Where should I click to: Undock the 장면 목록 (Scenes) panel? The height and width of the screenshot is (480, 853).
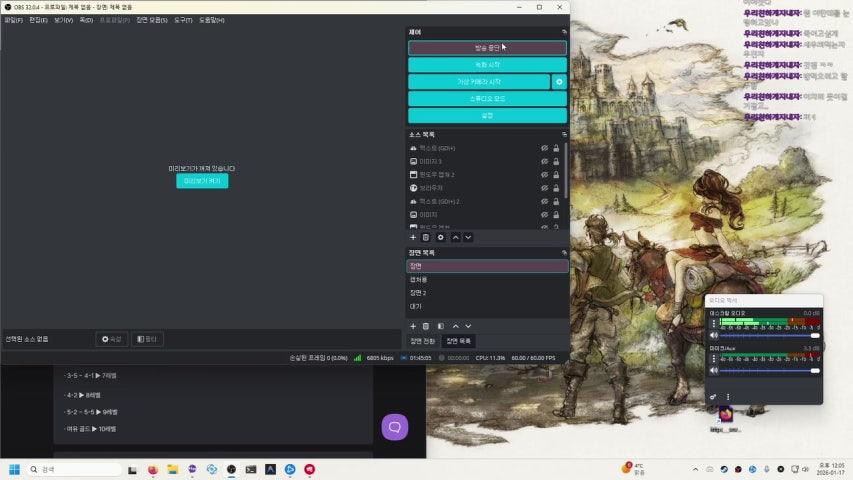pos(564,253)
